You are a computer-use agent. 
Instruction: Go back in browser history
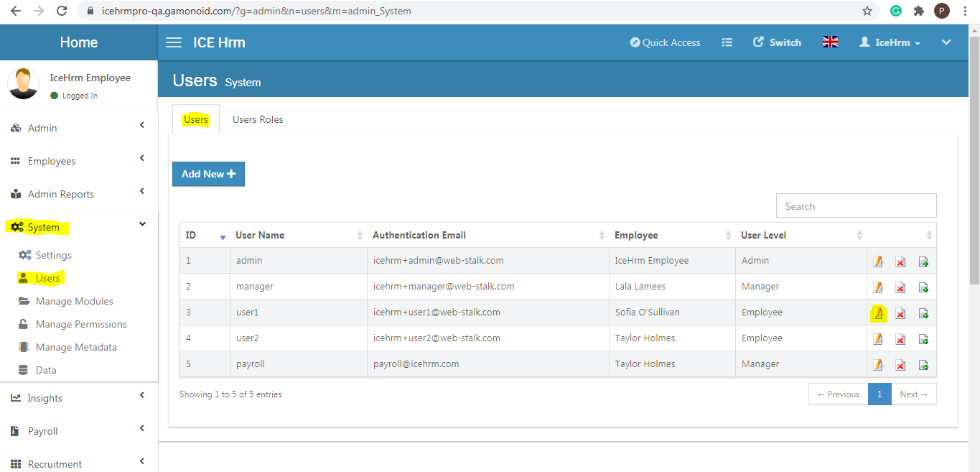[x=16, y=11]
